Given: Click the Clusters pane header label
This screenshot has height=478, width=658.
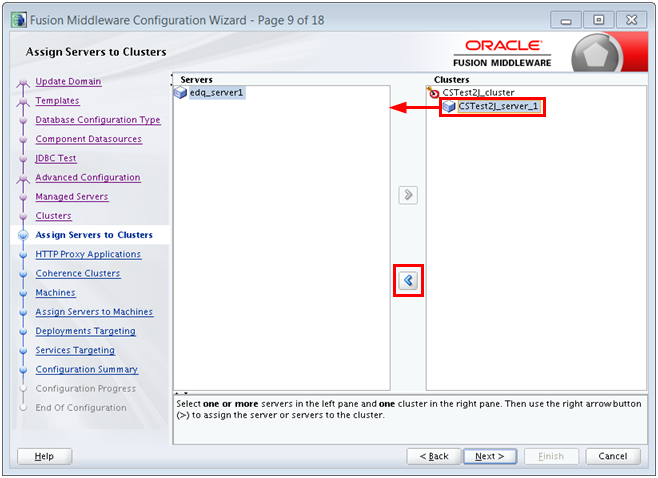Looking at the screenshot, I should [452, 80].
